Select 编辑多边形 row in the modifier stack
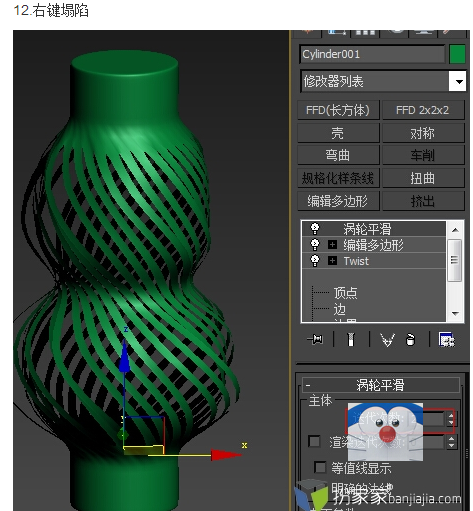Viewport: 473px width, 511px height. coord(374,245)
